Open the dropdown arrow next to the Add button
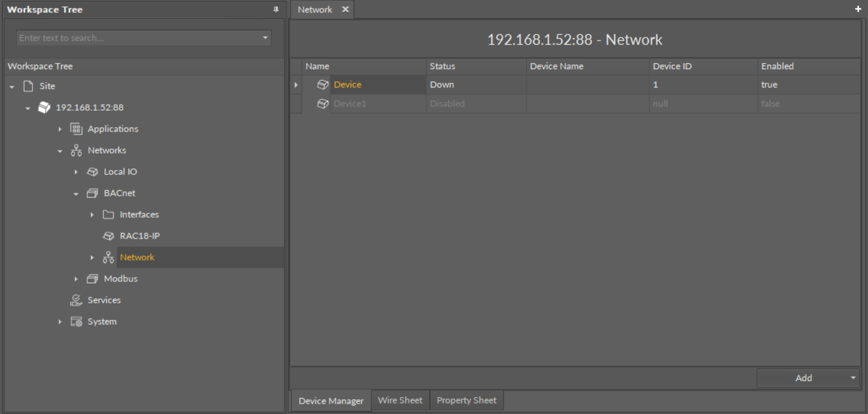 [852, 378]
